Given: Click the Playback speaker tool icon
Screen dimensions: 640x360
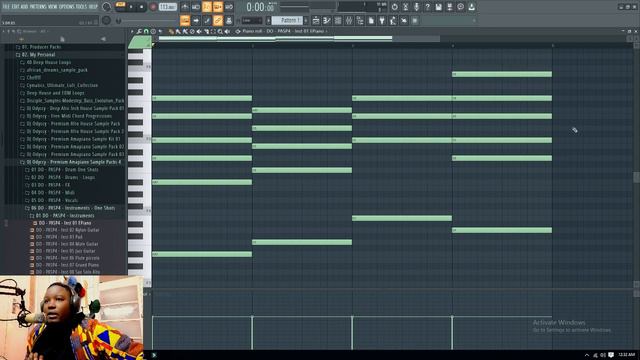Looking at the screenshot, I should [x=227, y=31].
